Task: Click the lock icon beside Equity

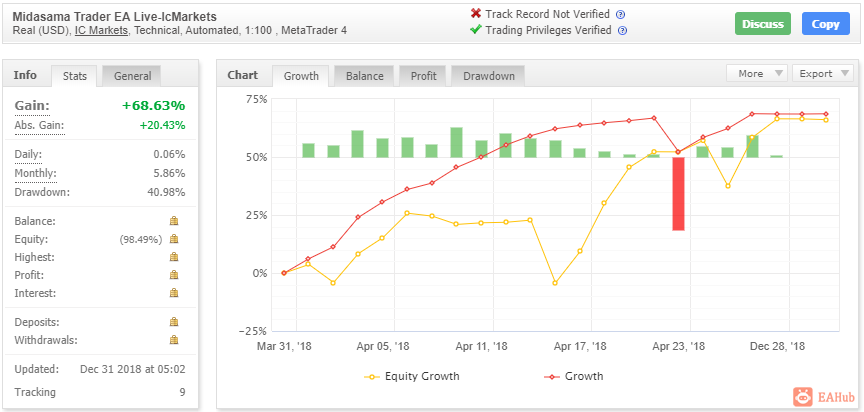Action: coord(174,239)
